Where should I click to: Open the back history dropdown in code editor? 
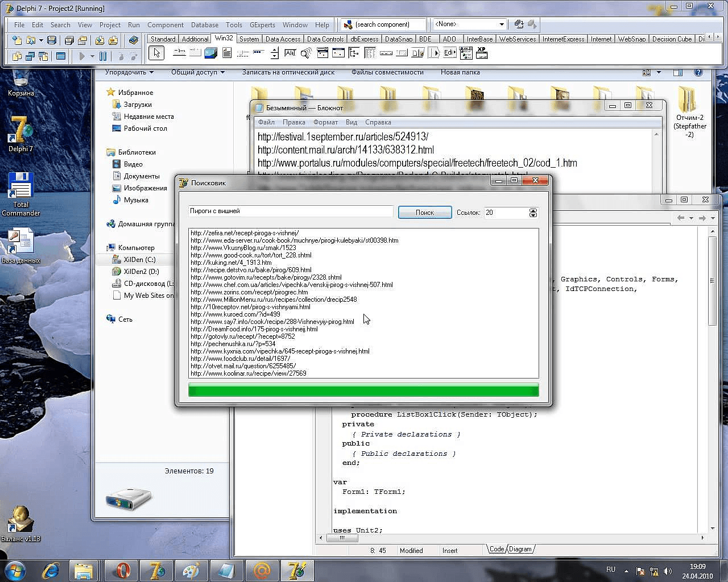point(691,218)
